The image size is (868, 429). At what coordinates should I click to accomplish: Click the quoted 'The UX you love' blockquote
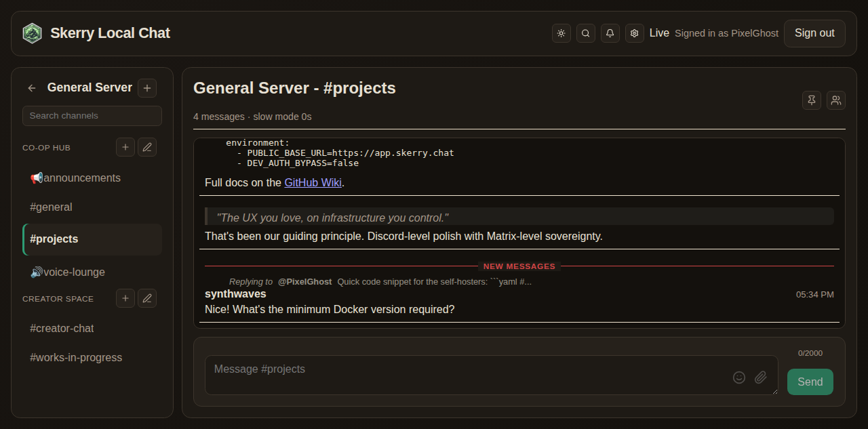tap(519, 217)
